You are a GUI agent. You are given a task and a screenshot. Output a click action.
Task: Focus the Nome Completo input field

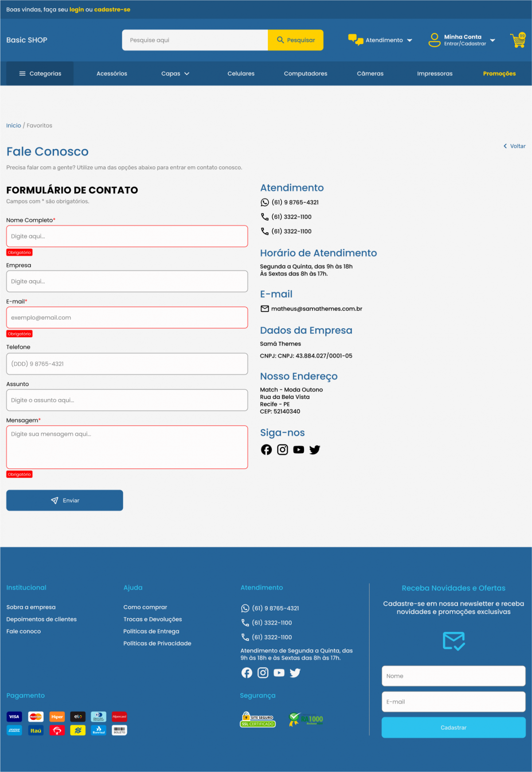127,236
